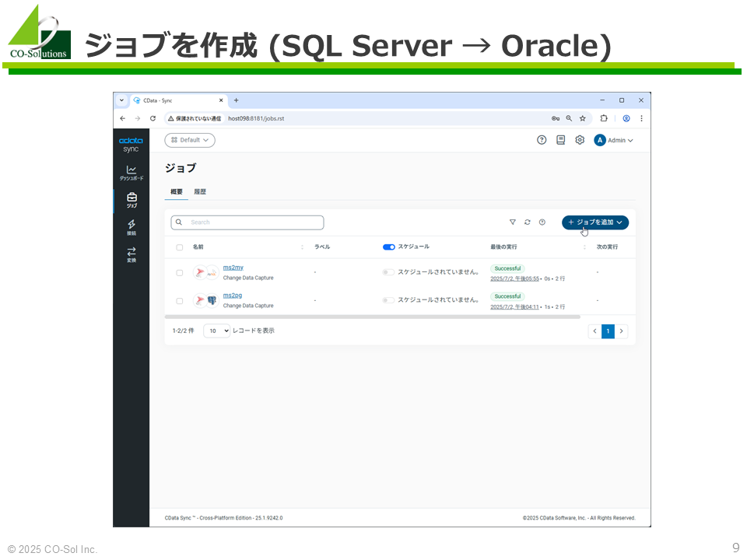The image size is (747, 560).
Task: Open a new browser tab with plus
Action: pyautogui.click(x=237, y=100)
